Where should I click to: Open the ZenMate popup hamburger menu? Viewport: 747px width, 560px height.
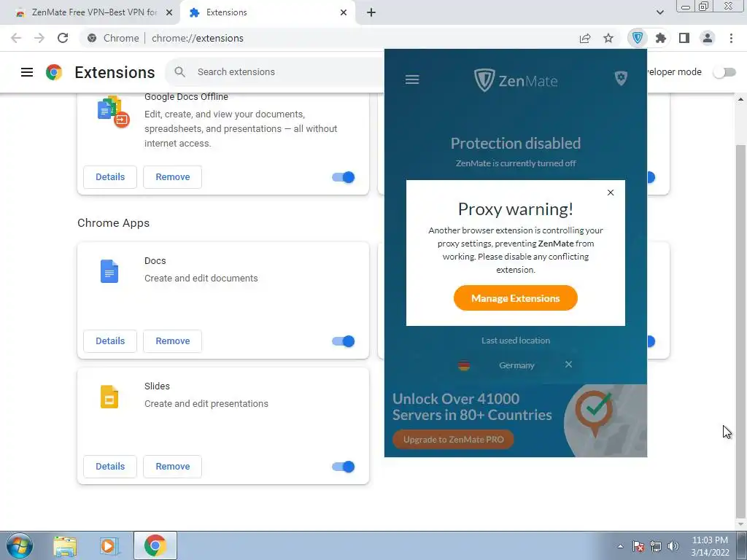tap(412, 79)
